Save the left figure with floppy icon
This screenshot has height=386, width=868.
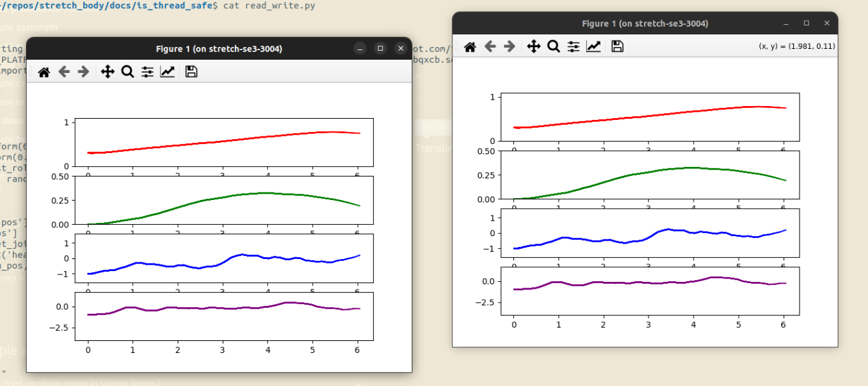(x=191, y=72)
